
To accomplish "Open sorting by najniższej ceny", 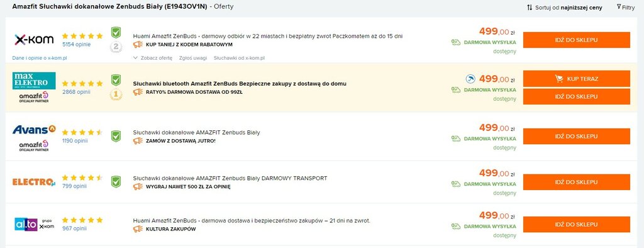I will [x=565, y=8].
